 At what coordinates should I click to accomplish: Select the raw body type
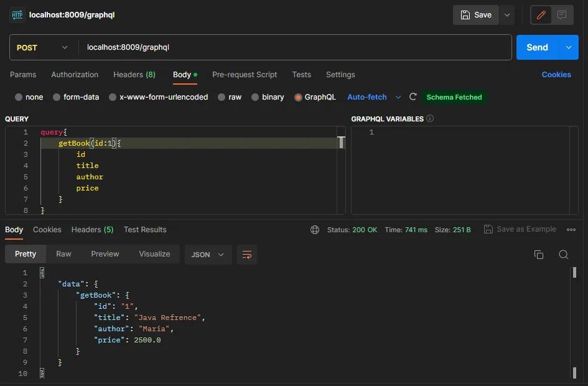click(230, 97)
